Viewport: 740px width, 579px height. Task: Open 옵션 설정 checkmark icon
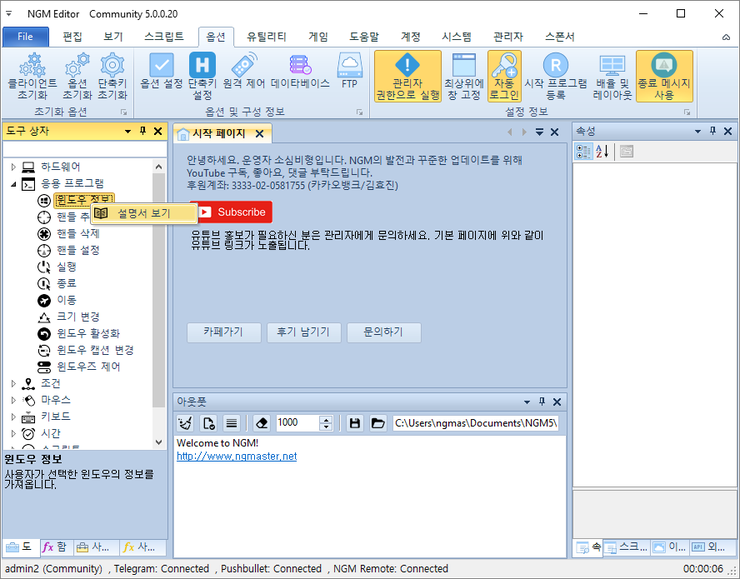tap(161, 71)
